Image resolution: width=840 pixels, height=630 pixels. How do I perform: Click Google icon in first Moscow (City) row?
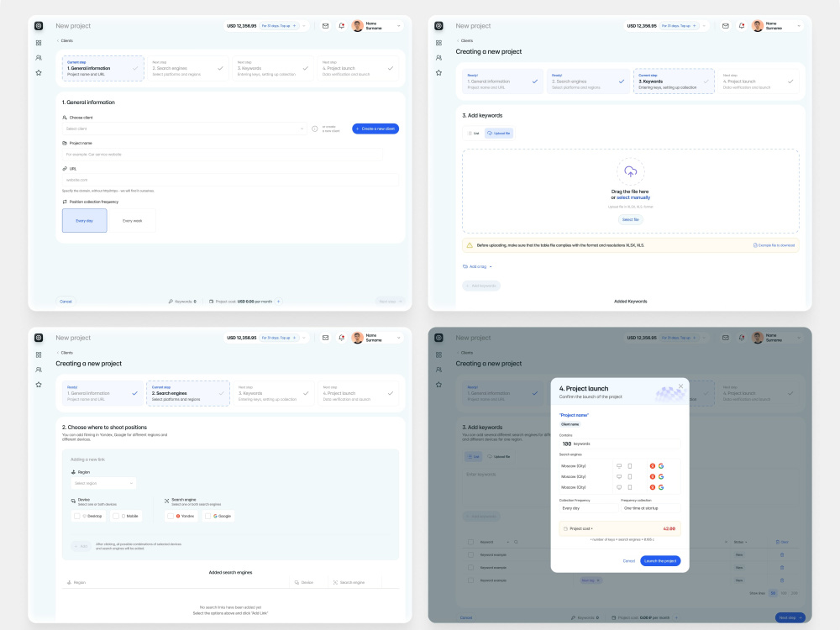pos(661,466)
